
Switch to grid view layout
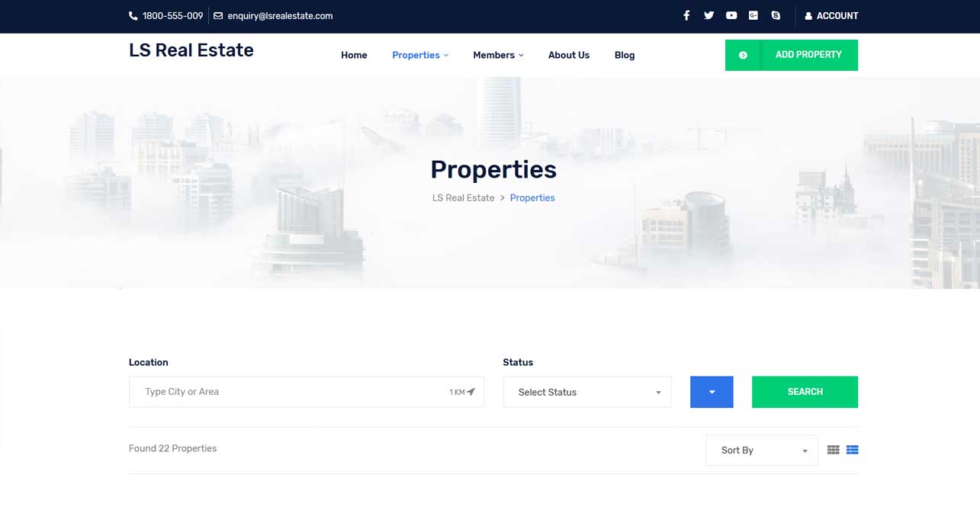click(x=833, y=450)
